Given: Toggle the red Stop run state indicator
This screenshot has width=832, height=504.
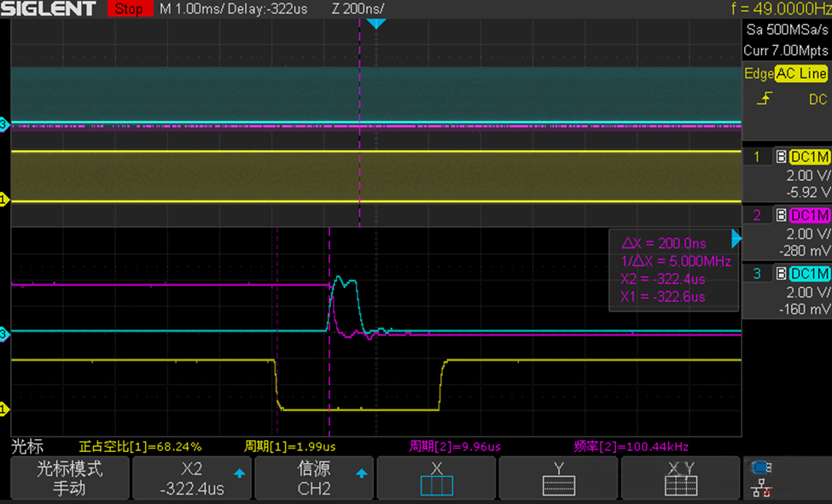Looking at the screenshot, I should pos(128,9).
